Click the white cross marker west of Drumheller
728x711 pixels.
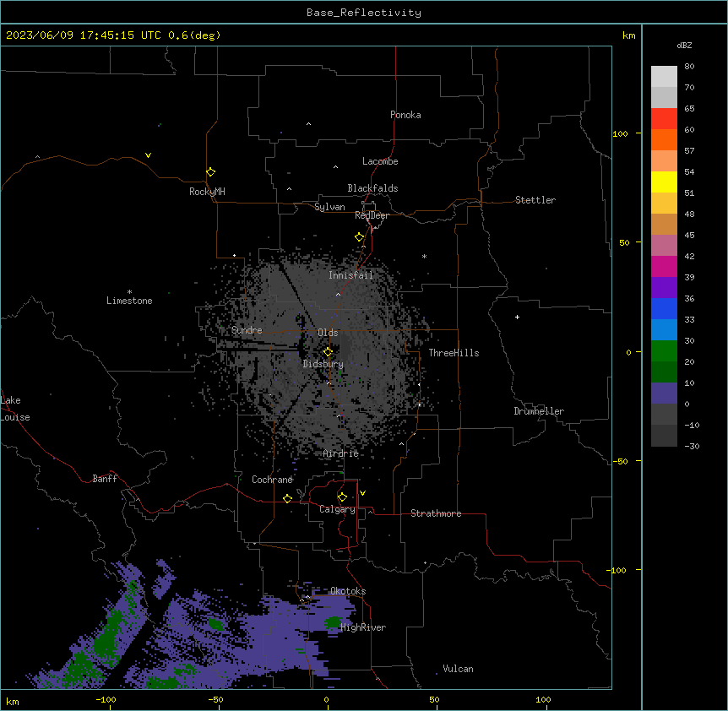[x=517, y=317]
